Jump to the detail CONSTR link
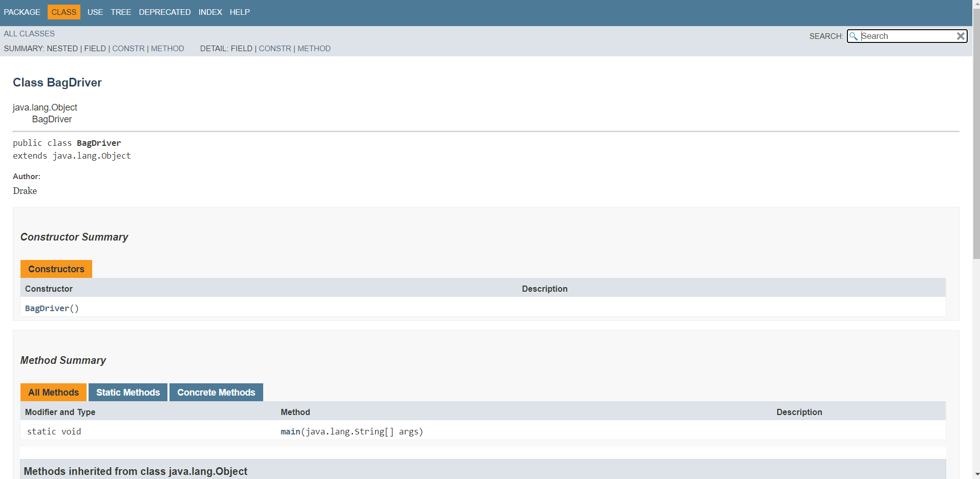980x479 pixels. [275, 49]
